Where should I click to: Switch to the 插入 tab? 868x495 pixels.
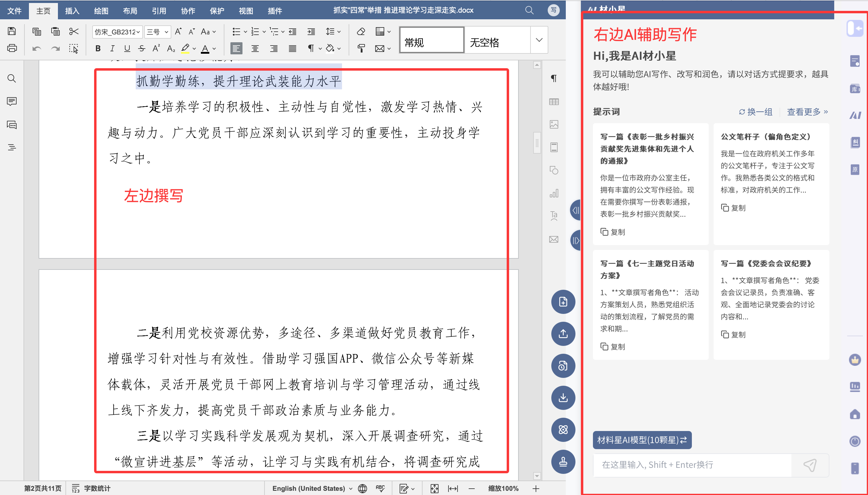pyautogui.click(x=72, y=11)
